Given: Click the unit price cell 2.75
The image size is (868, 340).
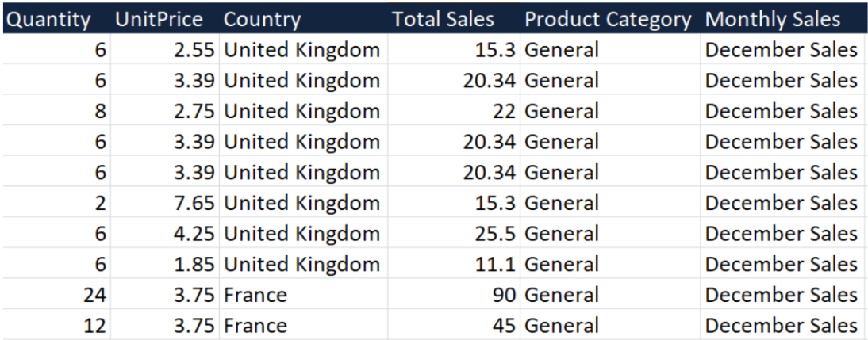Looking at the screenshot, I should [x=193, y=111].
